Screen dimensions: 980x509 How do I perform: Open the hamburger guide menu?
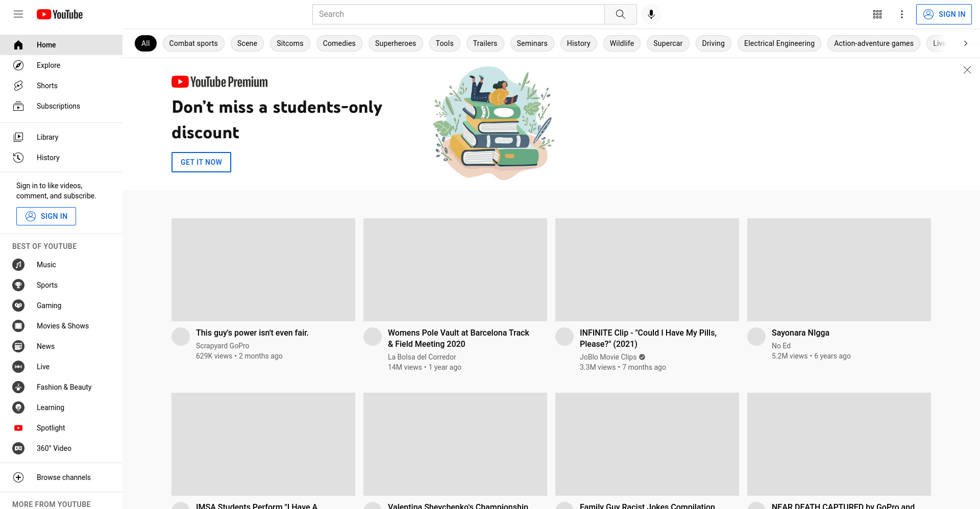18,14
